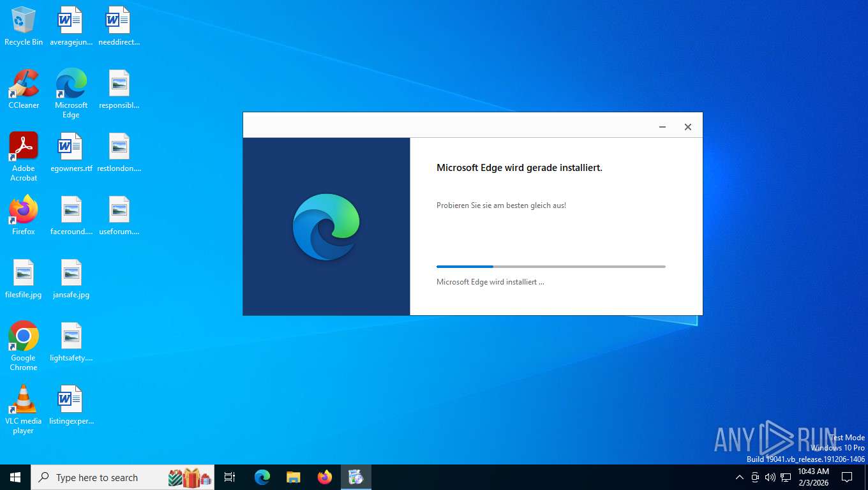Minimize the Edge installer window
The height and width of the screenshot is (490, 868).
(662, 127)
